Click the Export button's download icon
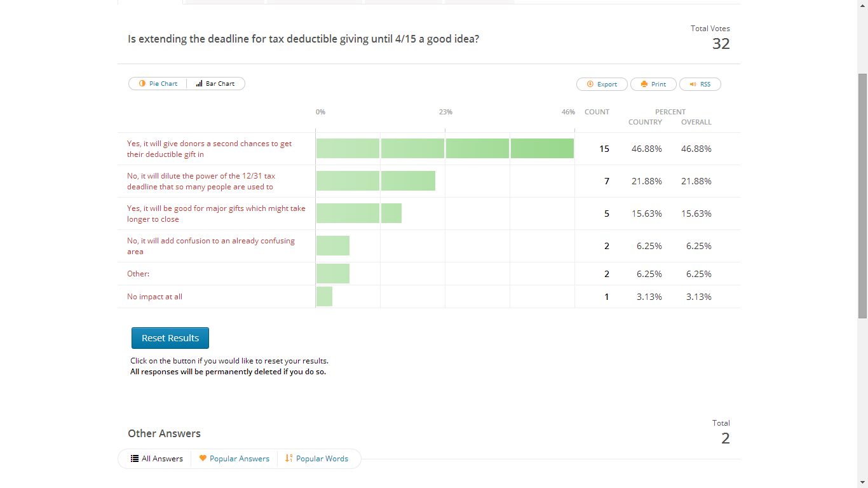868x488 pixels. tap(590, 85)
